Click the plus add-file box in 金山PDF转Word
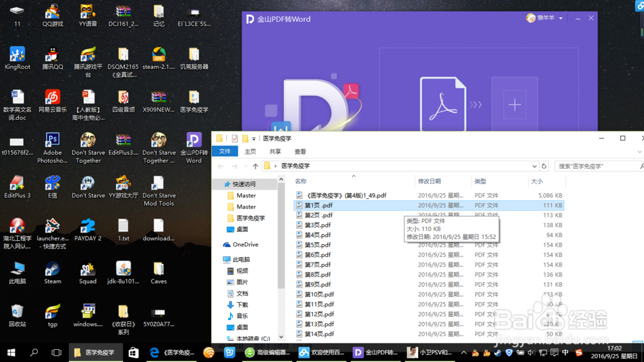Viewport: 644px width, 362px height. pyautogui.click(x=515, y=104)
